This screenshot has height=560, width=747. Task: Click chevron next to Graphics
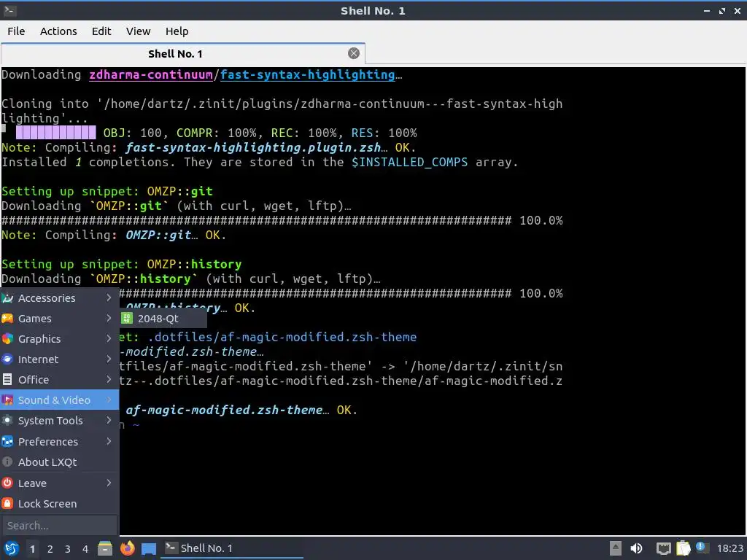click(x=109, y=338)
